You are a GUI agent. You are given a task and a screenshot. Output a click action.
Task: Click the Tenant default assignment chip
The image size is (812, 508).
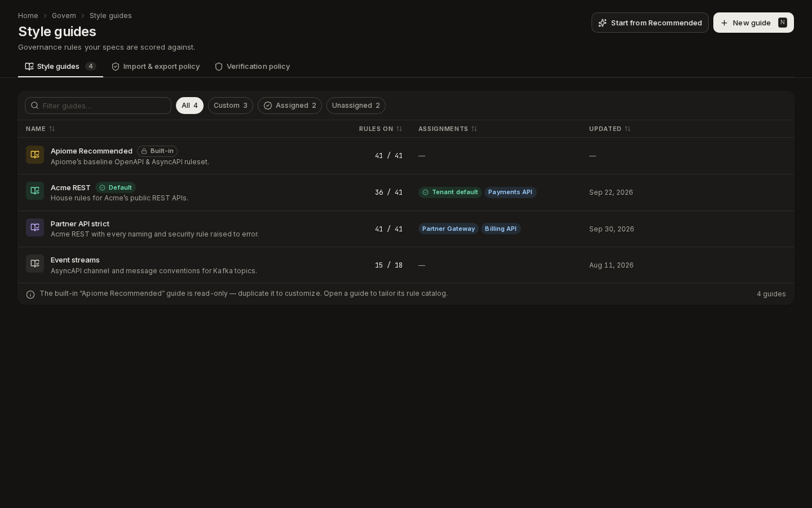450,192
